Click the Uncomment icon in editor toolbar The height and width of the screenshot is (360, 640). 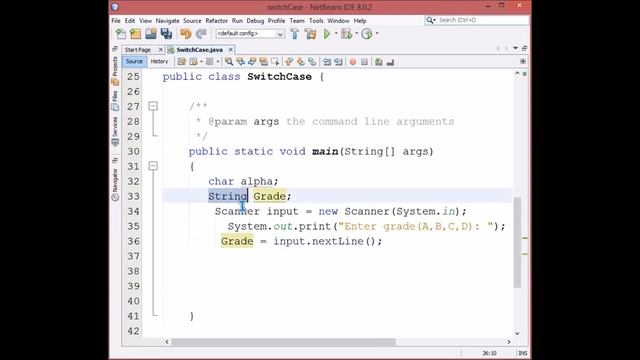[390, 62]
